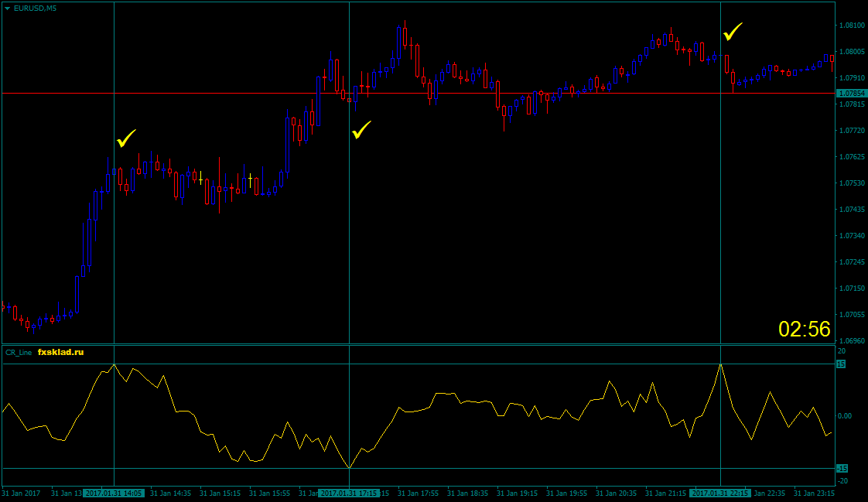Click the 31 Jan 14:35 time axis label

click(170, 493)
